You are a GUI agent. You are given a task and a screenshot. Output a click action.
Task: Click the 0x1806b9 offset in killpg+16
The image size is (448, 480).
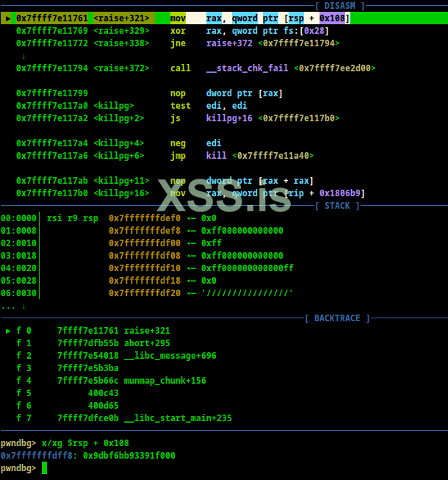[340, 193]
